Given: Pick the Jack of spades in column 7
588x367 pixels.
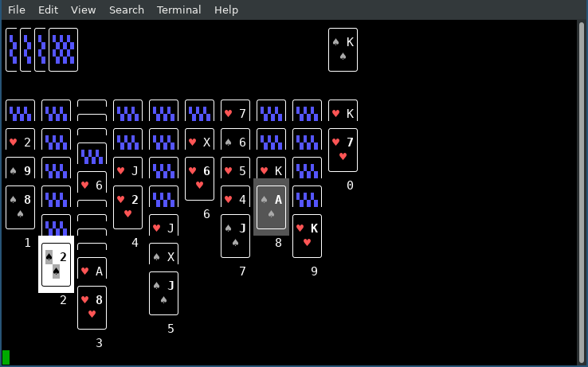Looking at the screenshot, I should (x=235, y=236).
